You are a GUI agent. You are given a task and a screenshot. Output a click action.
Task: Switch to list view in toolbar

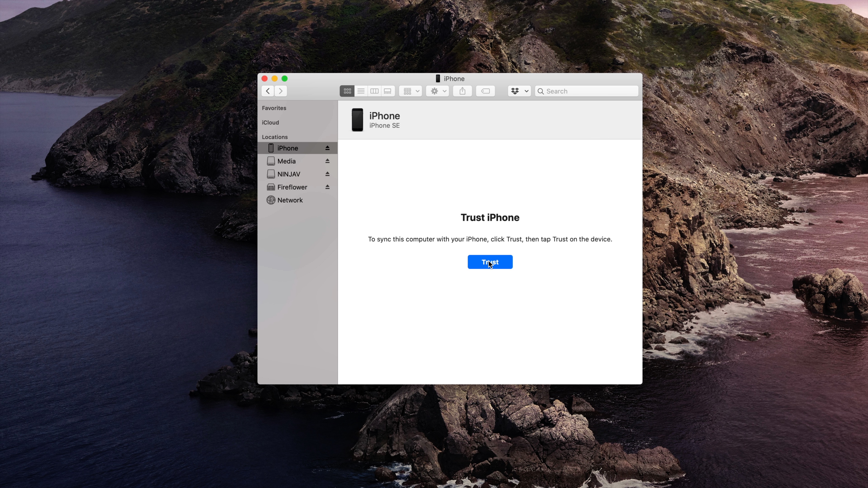point(361,91)
